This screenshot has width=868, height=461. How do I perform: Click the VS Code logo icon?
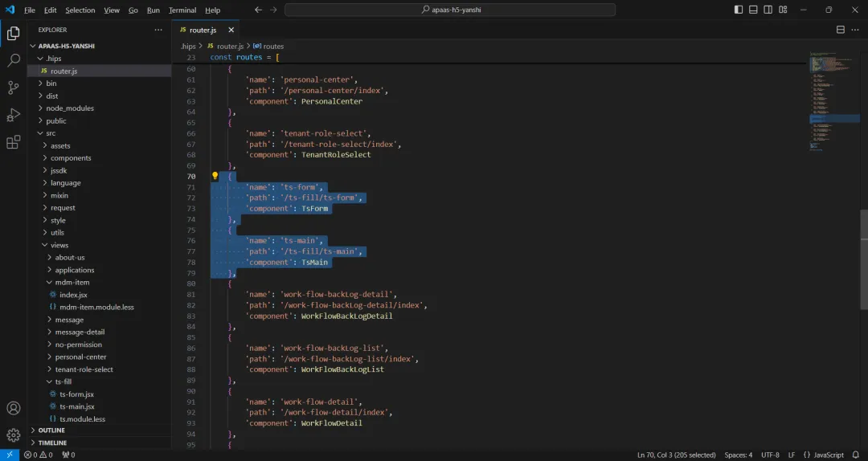pyautogui.click(x=10, y=10)
